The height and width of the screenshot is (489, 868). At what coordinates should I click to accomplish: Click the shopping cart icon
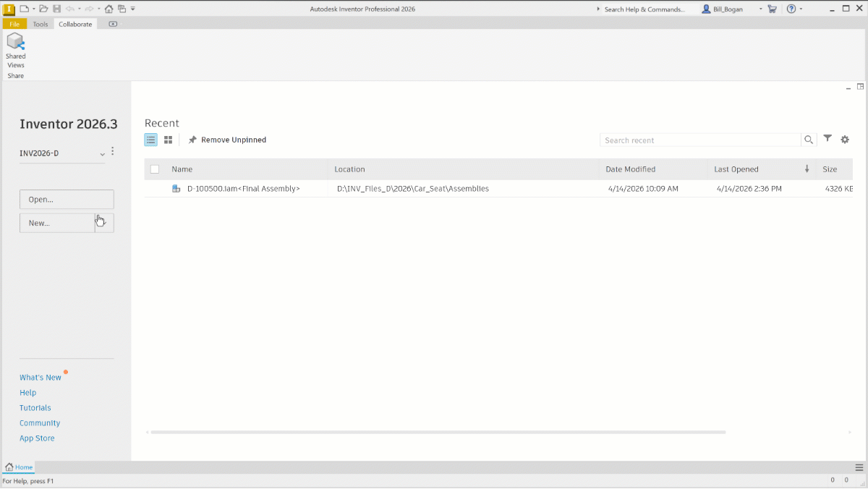(x=773, y=9)
